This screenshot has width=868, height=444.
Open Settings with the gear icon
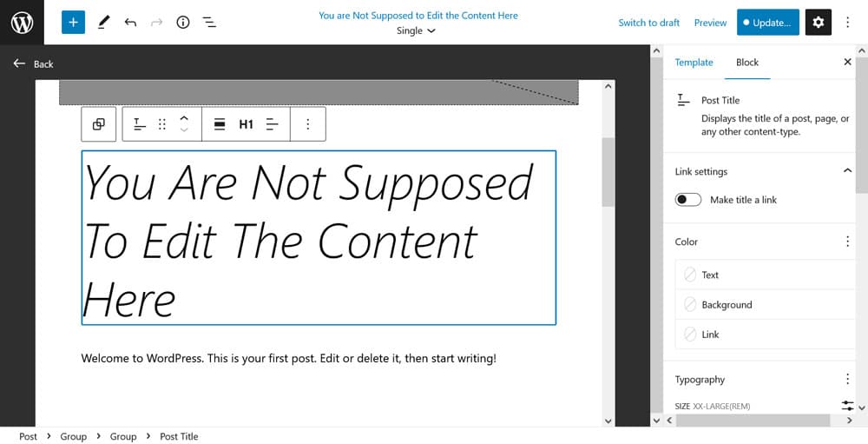click(818, 23)
